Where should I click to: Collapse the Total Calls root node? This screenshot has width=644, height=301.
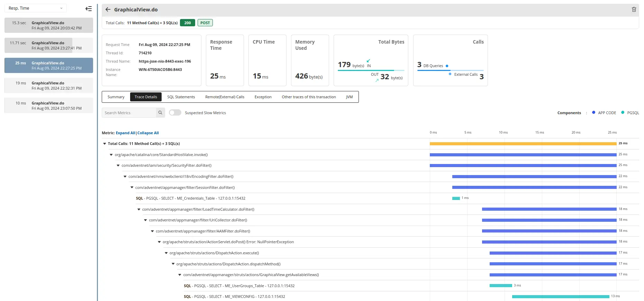[105, 144]
